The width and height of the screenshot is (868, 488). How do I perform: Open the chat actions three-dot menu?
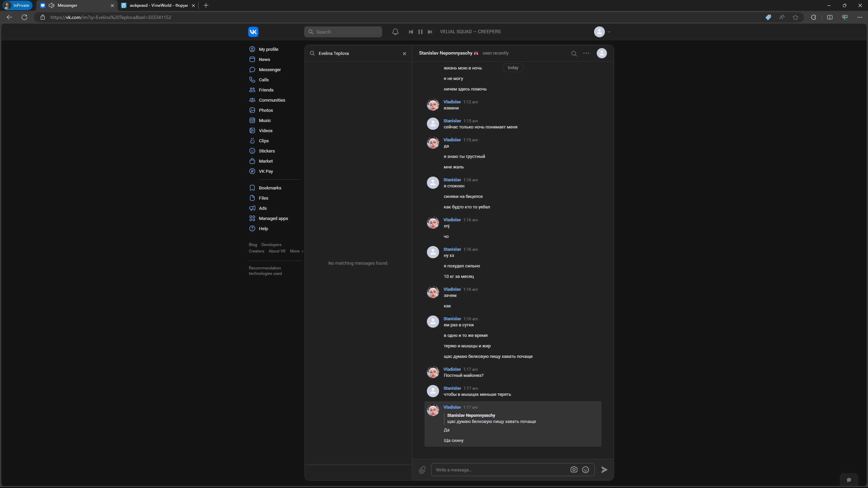[x=586, y=53]
